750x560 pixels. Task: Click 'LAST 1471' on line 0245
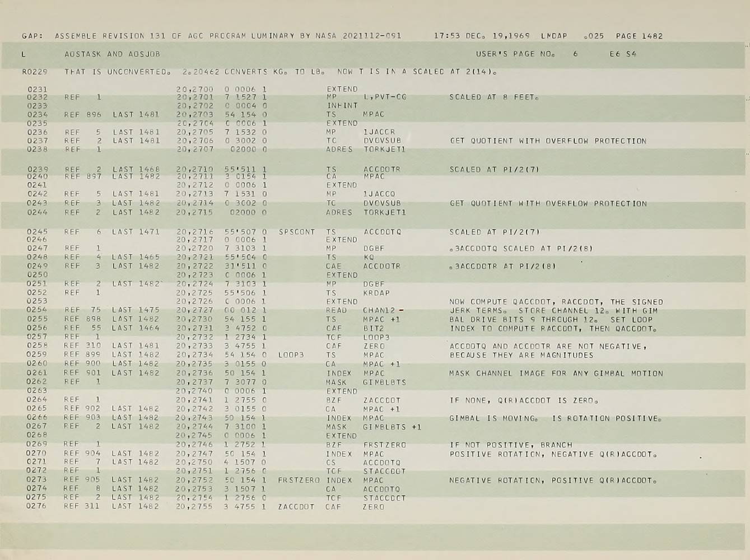pyautogui.click(x=136, y=231)
